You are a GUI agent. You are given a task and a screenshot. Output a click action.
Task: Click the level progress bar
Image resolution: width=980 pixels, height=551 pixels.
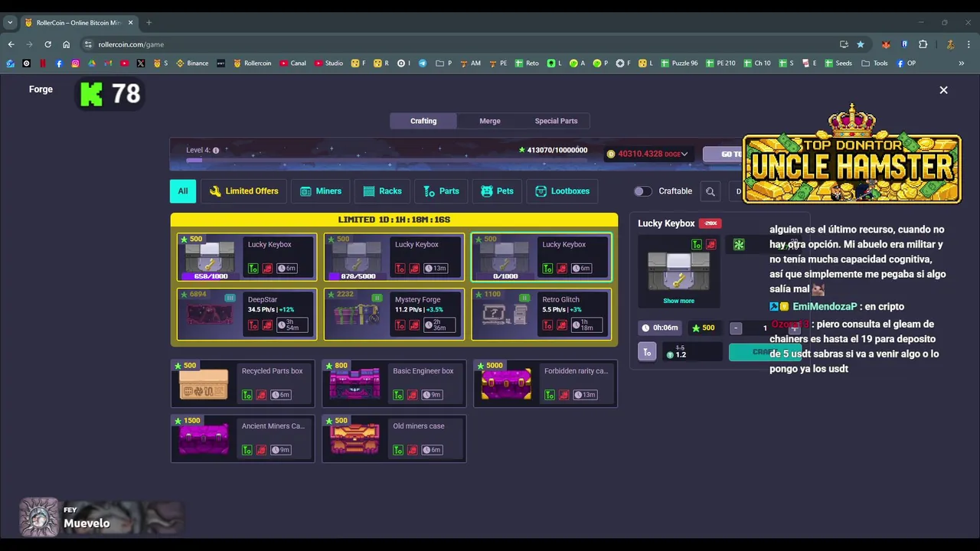click(x=387, y=161)
